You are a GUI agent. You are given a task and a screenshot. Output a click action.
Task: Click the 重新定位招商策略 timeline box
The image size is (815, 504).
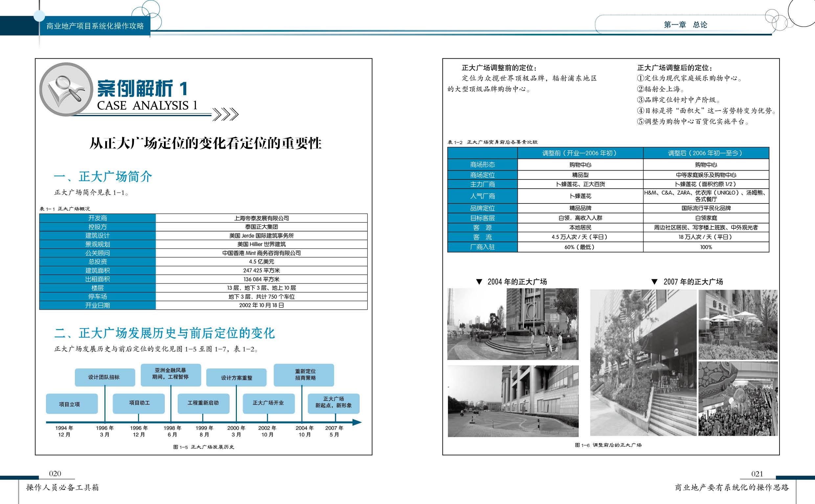(304, 375)
